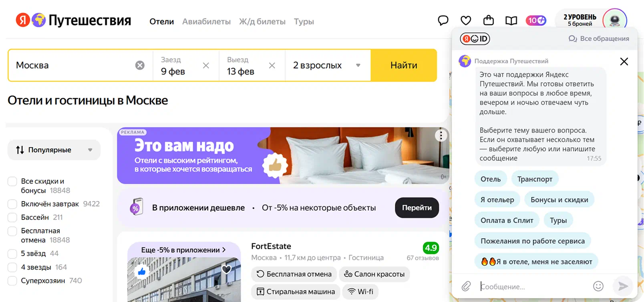The width and height of the screenshot is (644, 302).
Task: Pick Оплата в Сплит chat topic
Action: (507, 220)
